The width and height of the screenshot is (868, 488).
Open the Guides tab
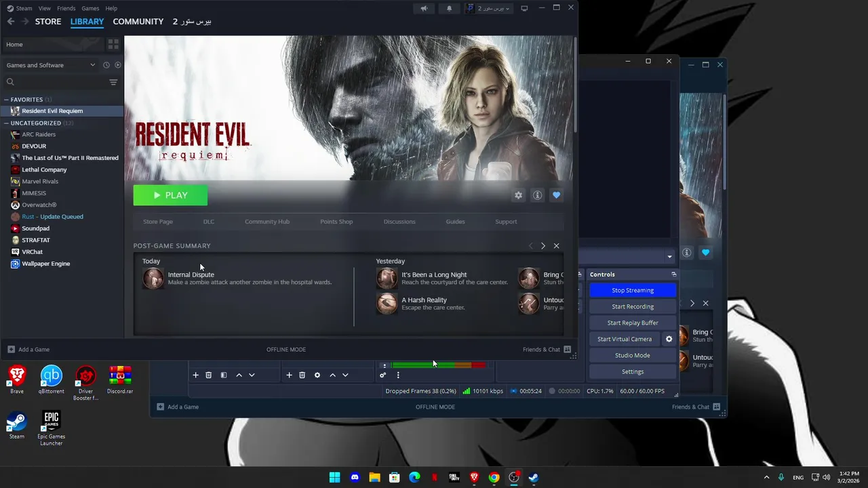click(455, 222)
